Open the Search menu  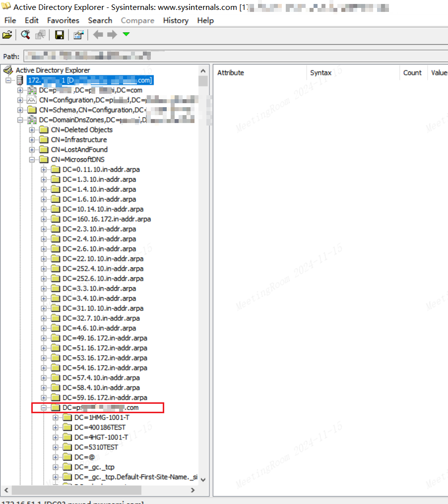100,20
